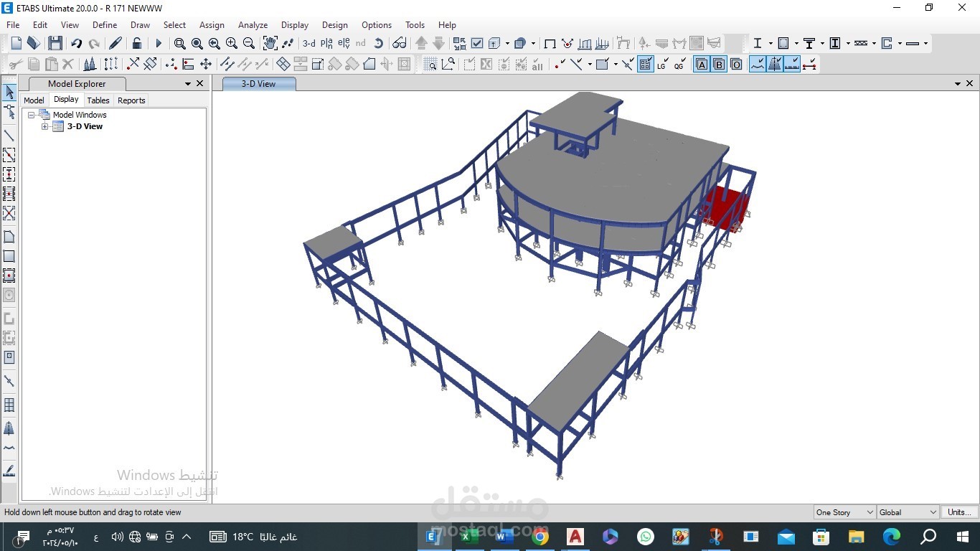The image size is (980, 551).
Task: Open the Analyze menu
Action: (x=253, y=24)
